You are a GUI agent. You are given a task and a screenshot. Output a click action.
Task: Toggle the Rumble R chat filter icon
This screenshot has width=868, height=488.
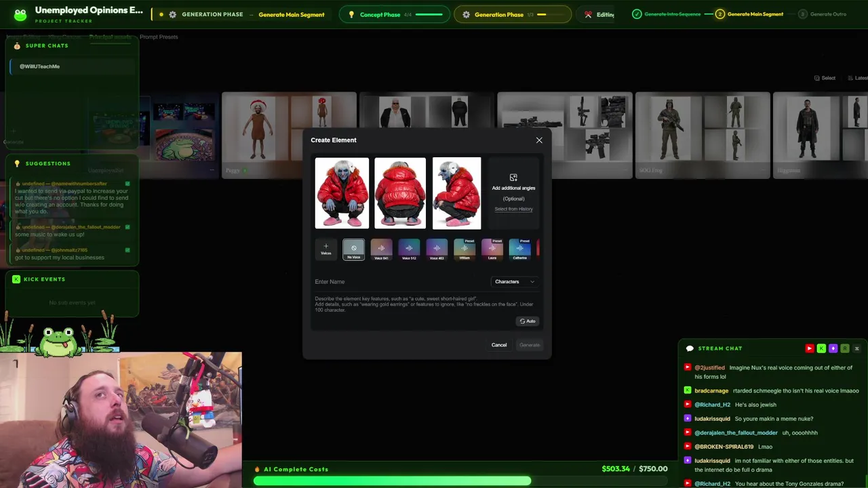(844, 348)
